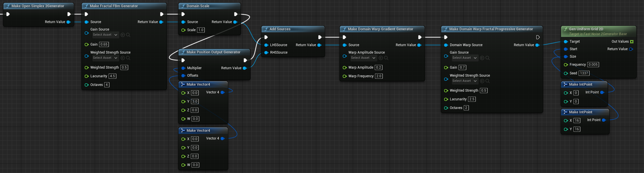Browse to the FBm Weighted Strength Source asset with the magnifier icon

click(128, 58)
